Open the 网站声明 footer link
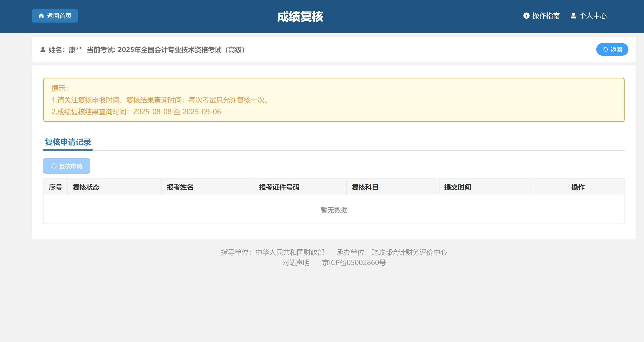The height and width of the screenshot is (342, 644). (x=296, y=263)
